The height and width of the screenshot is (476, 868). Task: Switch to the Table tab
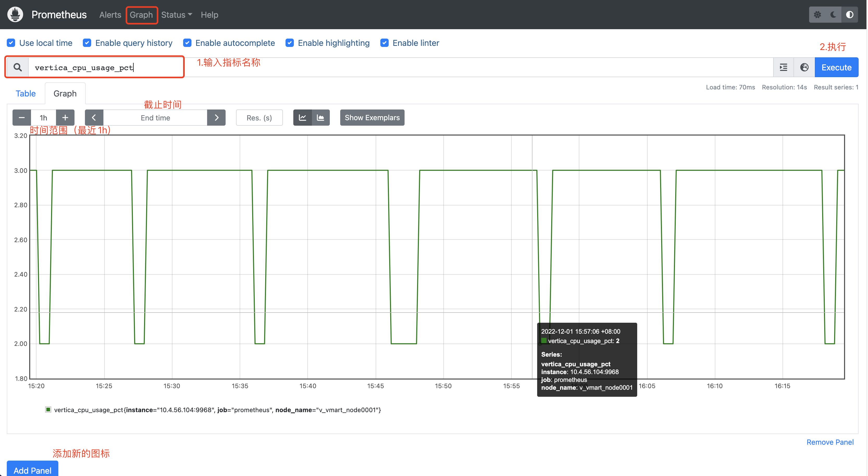click(26, 93)
